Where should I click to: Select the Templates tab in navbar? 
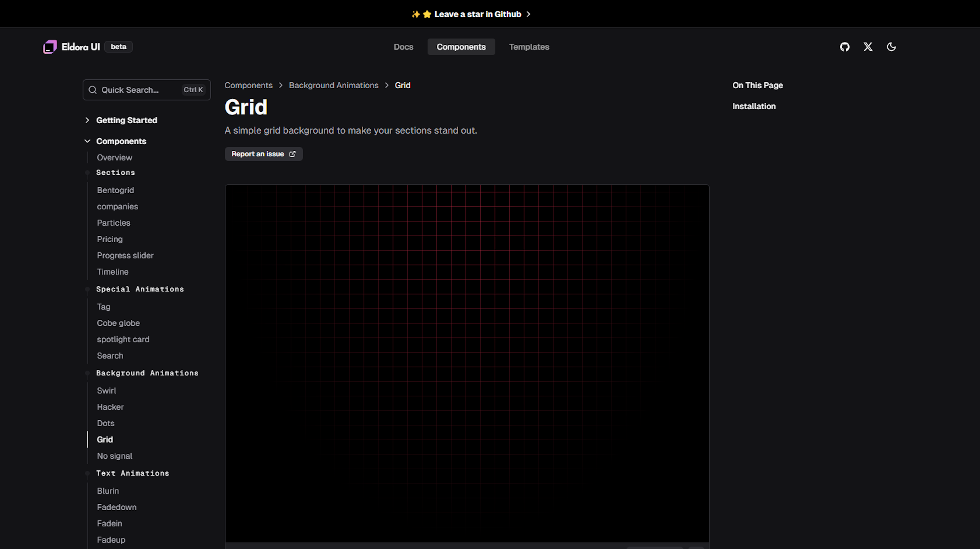529,46
